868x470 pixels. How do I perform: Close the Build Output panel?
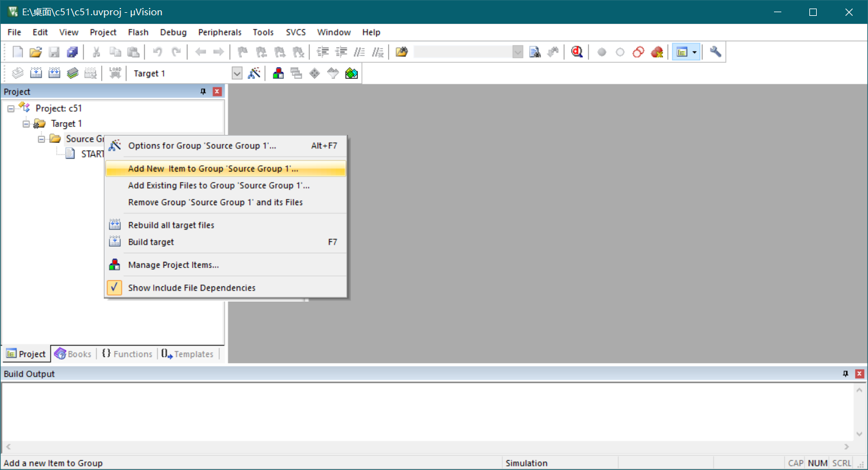click(859, 374)
